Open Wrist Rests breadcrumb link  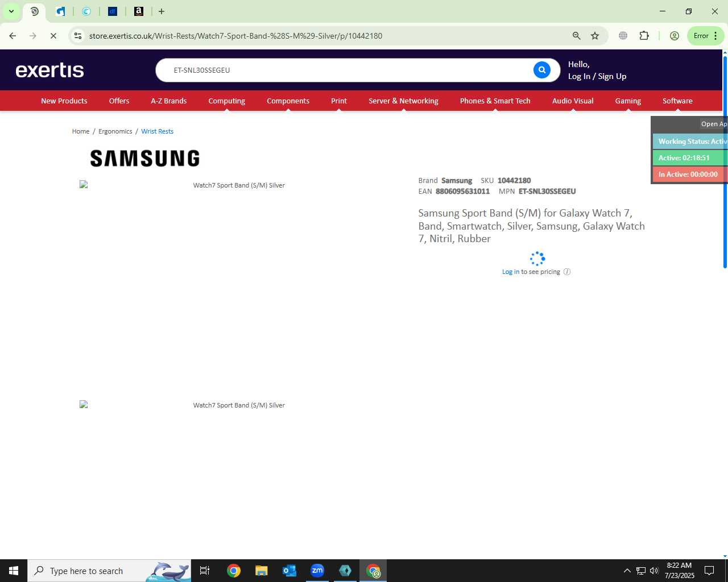coord(158,131)
